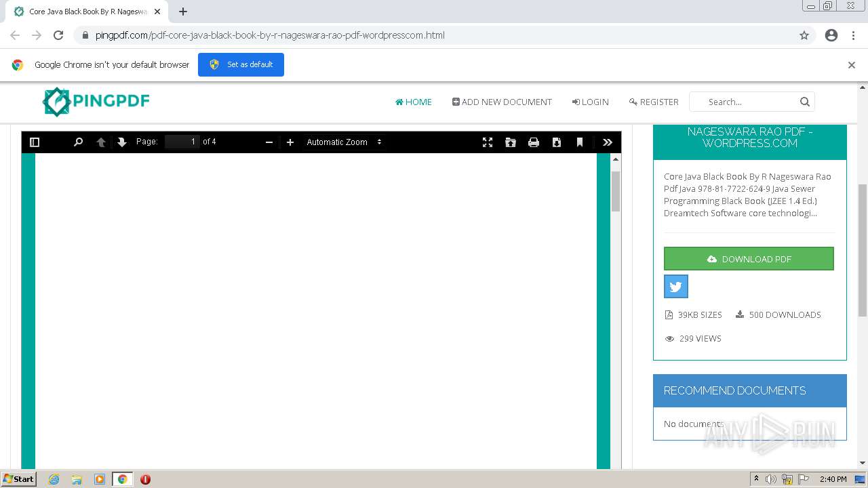Image resolution: width=868 pixels, height=488 pixels.
Task: Open find in document magnifier
Action: pos(78,142)
